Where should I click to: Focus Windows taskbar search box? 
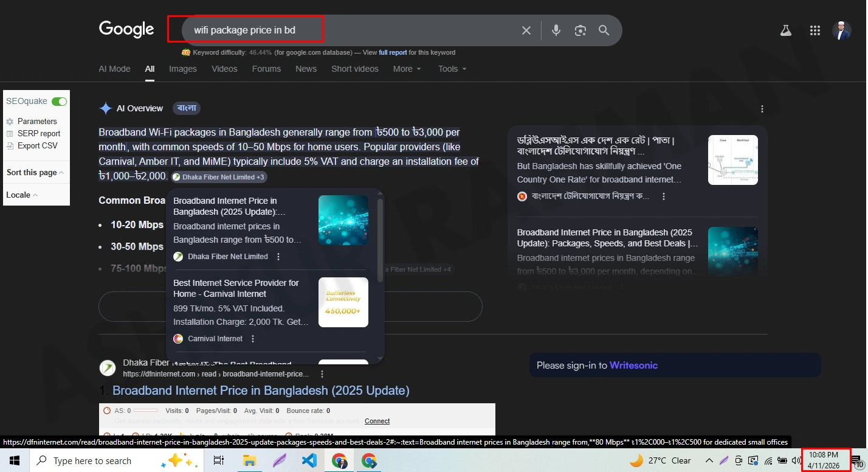pos(115,460)
